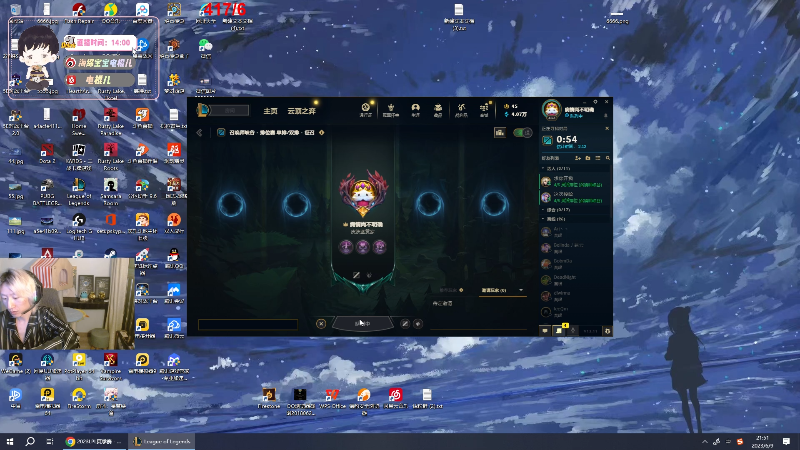The width and height of the screenshot is (800, 450).
Task: Select the first position preference icon
Action: tap(346, 247)
